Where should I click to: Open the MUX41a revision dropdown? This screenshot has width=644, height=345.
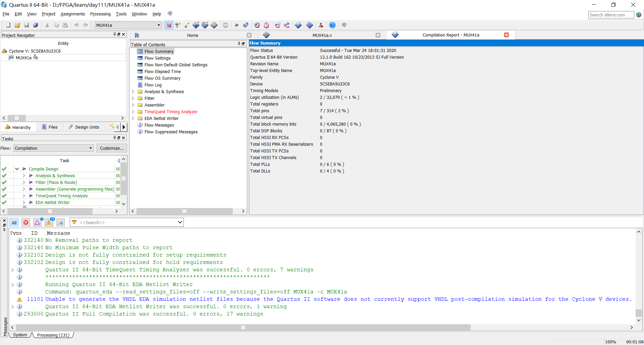128,25
